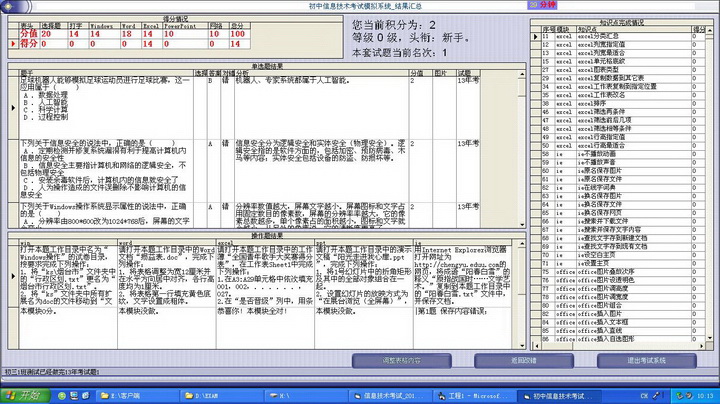Viewport: 720px width, 404px height.
Task: Click the 调整表格内容 button
Action: [401, 360]
